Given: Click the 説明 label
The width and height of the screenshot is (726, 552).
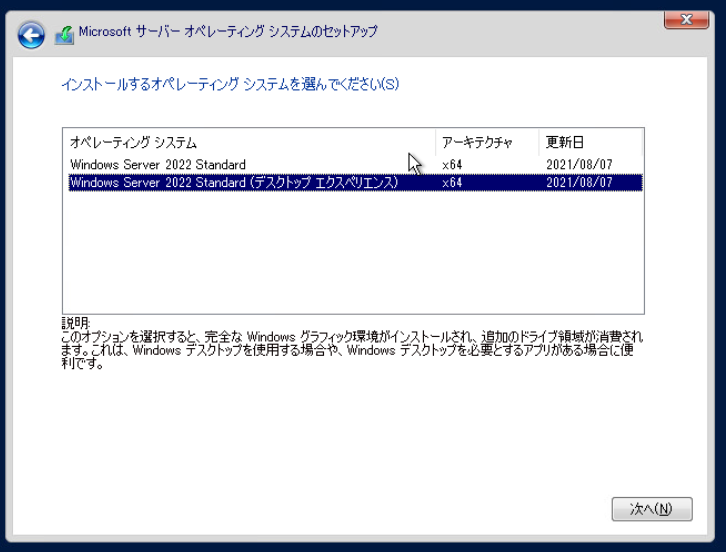Looking at the screenshot, I should click(76, 323).
